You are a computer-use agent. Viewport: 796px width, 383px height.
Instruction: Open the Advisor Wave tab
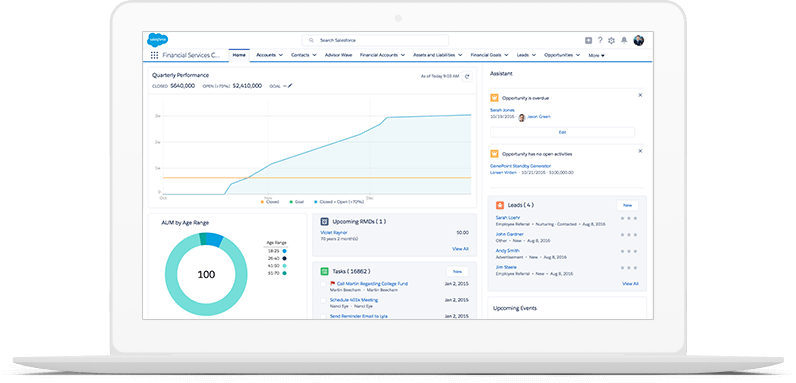[x=339, y=55]
